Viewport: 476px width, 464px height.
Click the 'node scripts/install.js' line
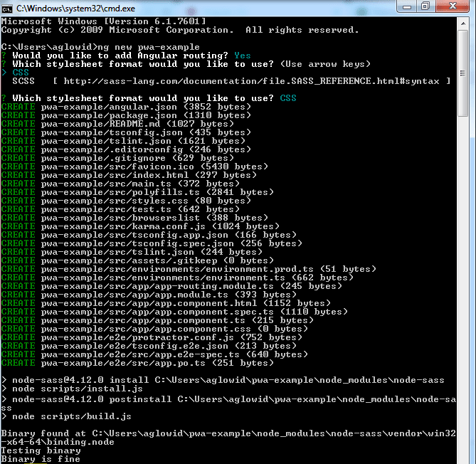pyautogui.click(x=72, y=389)
